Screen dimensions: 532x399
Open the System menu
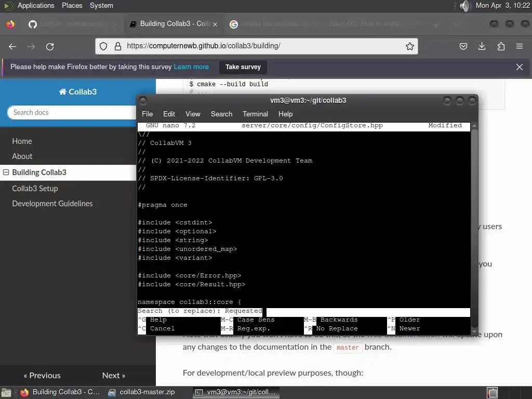pos(101,5)
